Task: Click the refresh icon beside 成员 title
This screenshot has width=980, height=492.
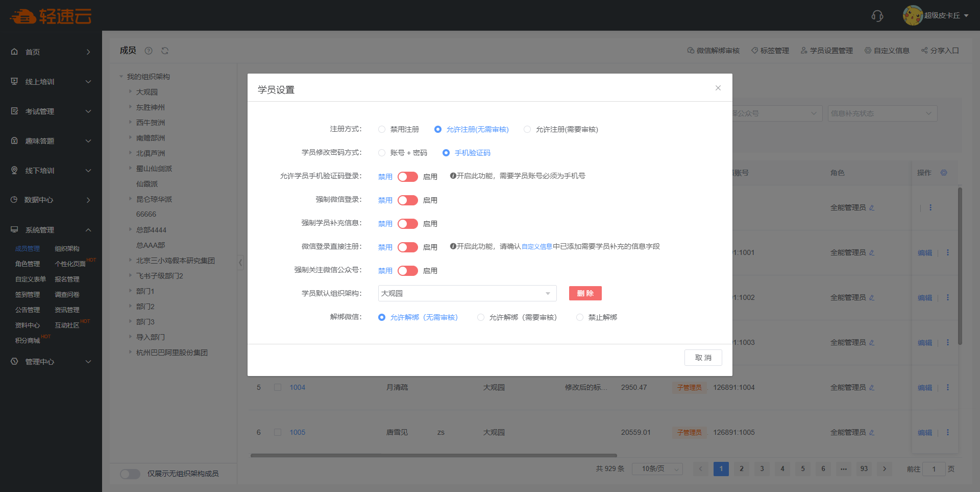Action: pyautogui.click(x=165, y=51)
